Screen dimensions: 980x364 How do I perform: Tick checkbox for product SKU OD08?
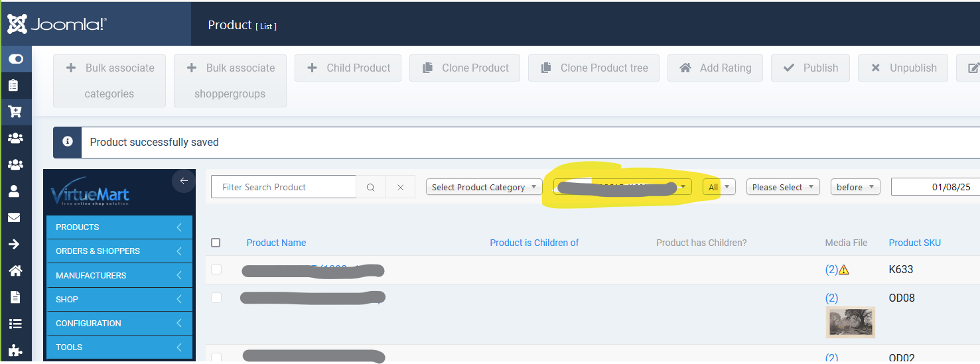pyautogui.click(x=216, y=298)
